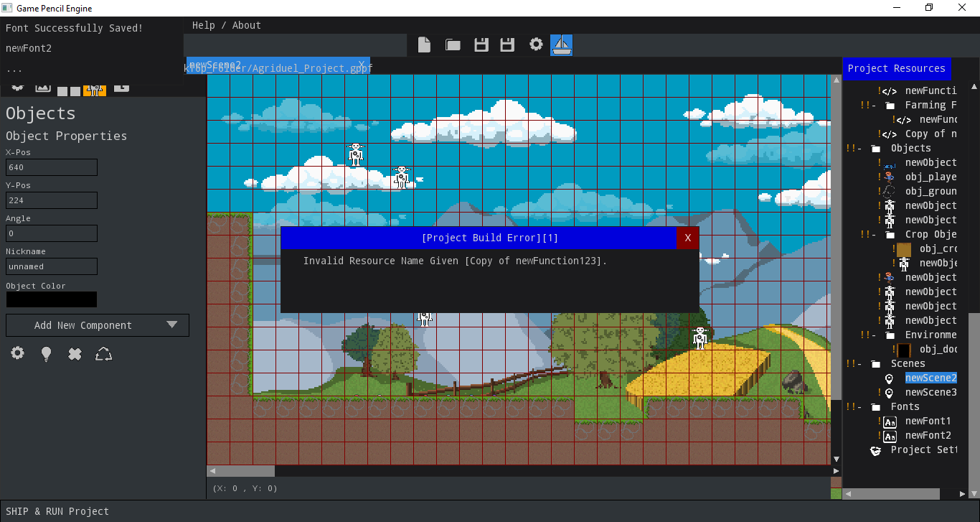Click resource panel horizontal scrollbar thumb
This screenshot has width=980, height=522.
click(897, 494)
